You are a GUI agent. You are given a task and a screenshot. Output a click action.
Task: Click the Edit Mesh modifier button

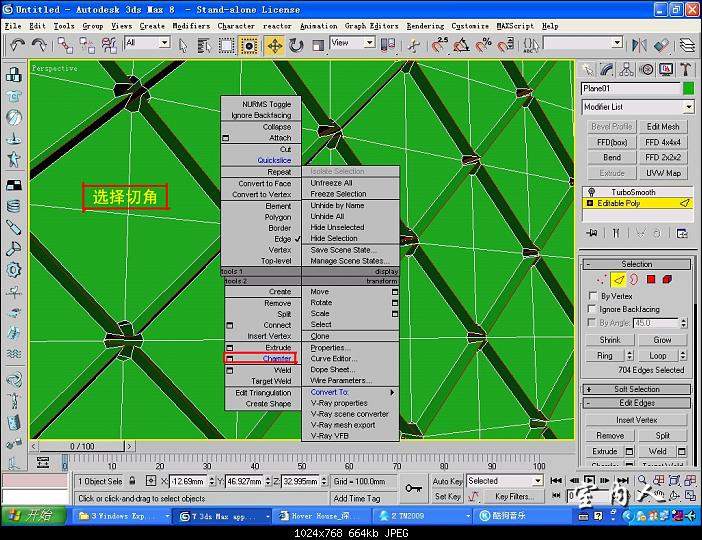click(663, 127)
